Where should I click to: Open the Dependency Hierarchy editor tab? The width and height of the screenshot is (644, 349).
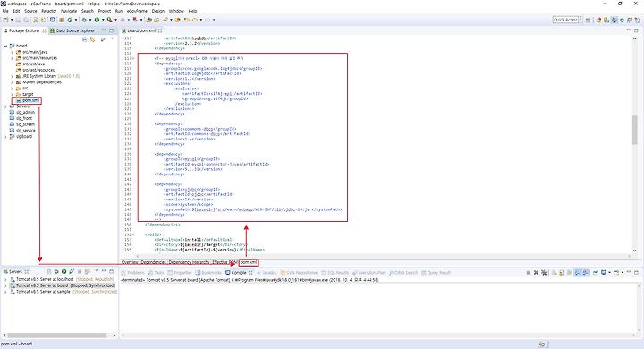tap(189, 262)
